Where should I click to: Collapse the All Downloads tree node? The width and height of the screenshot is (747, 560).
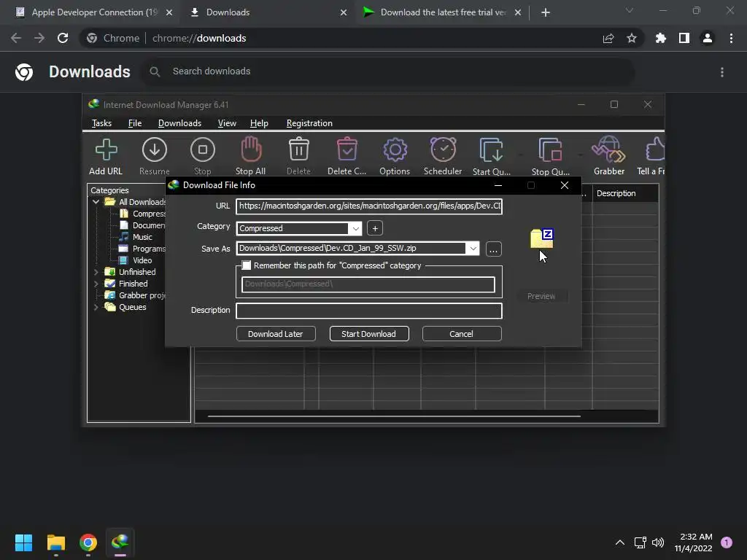point(96,202)
